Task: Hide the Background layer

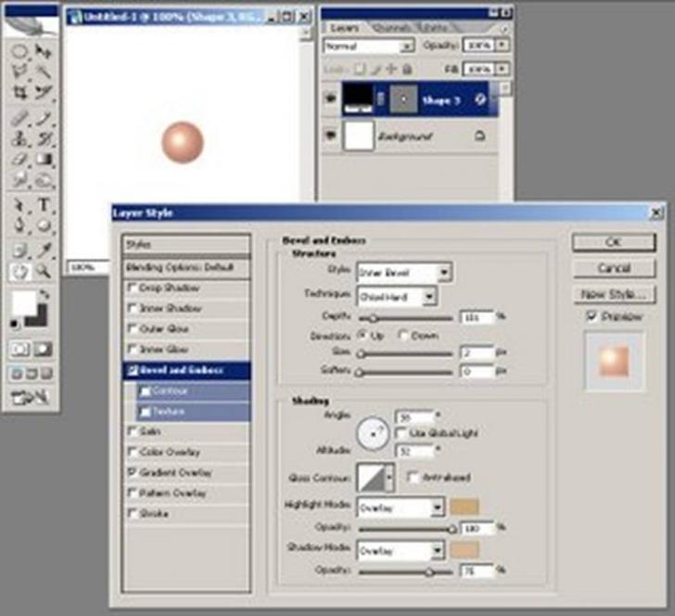Action: (x=331, y=135)
